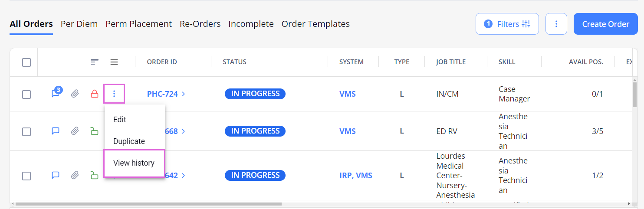Choose View history from the context menu
The width and height of the screenshot is (644, 209).
click(x=134, y=163)
